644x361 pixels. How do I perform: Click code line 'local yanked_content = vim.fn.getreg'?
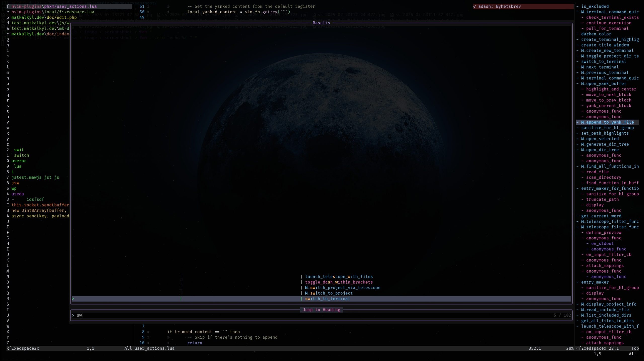[x=238, y=12]
